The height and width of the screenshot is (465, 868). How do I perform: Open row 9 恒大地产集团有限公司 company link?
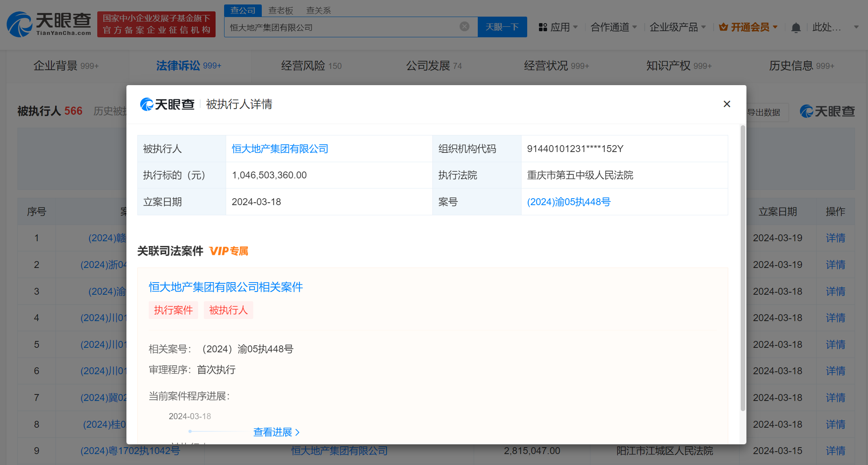tap(340, 451)
